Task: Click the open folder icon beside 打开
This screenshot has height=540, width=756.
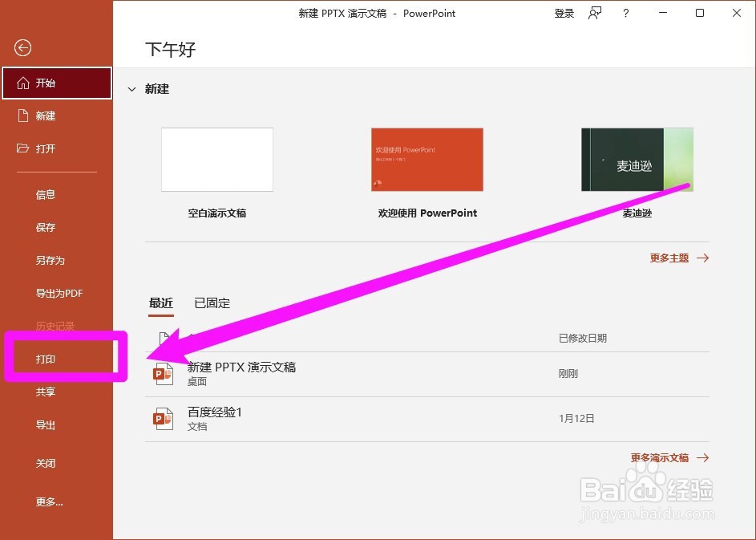Action: [22, 148]
